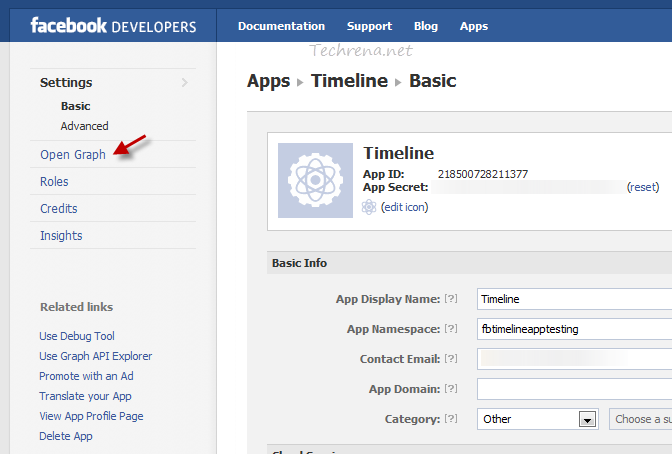Focus the App Display Name field

tap(574, 299)
